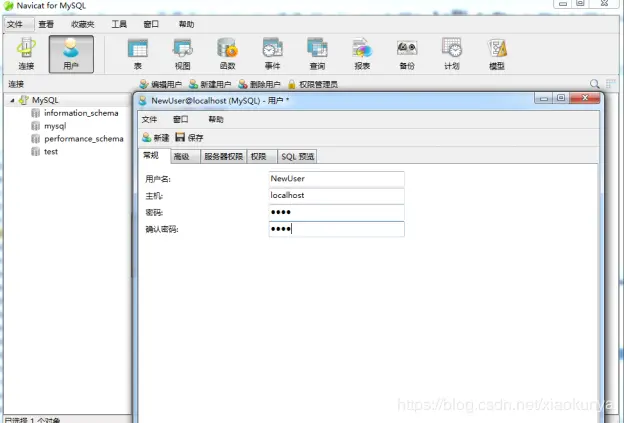Switch to the 服务器权限 tab

(223, 156)
